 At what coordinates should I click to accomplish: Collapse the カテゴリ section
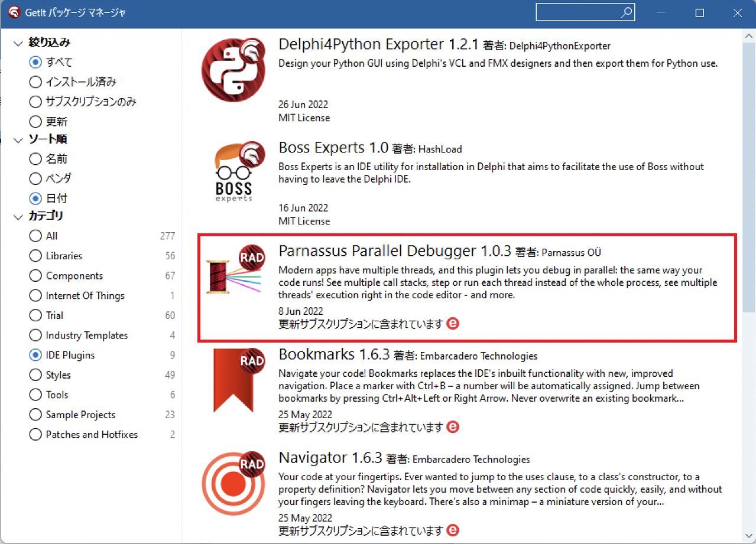pos(18,217)
